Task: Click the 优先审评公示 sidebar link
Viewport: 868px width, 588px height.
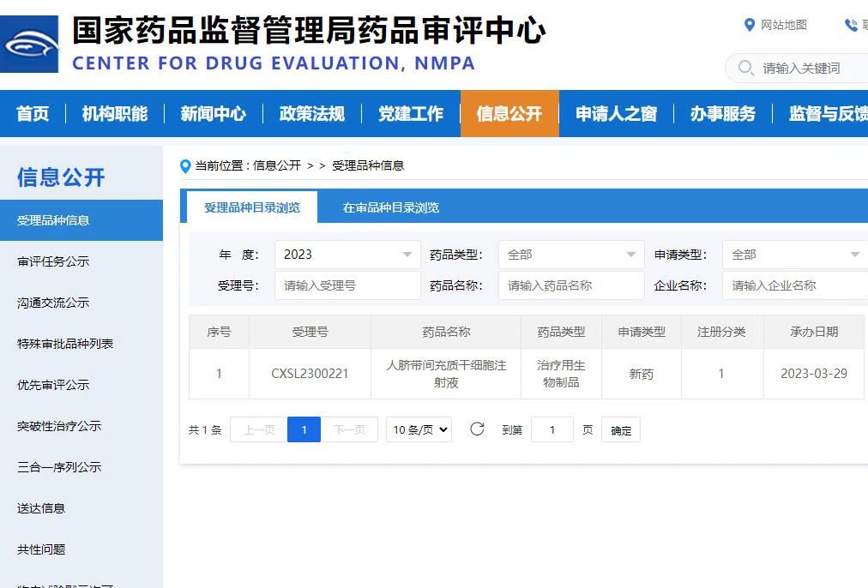Action: click(x=51, y=384)
